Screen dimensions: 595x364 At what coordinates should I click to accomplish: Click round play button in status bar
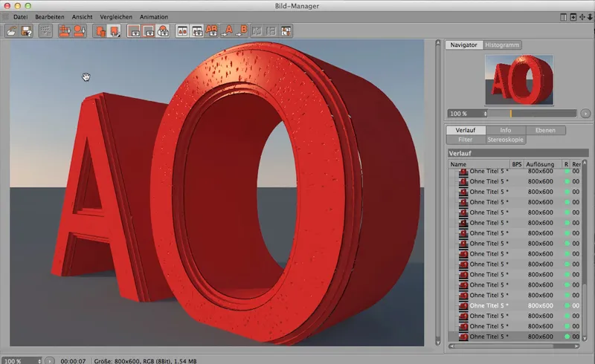click(50, 361)
